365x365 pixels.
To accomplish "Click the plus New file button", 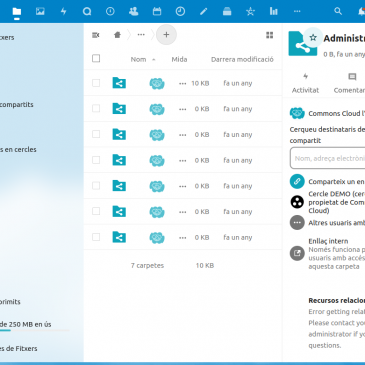I will [x=166, y=35].
